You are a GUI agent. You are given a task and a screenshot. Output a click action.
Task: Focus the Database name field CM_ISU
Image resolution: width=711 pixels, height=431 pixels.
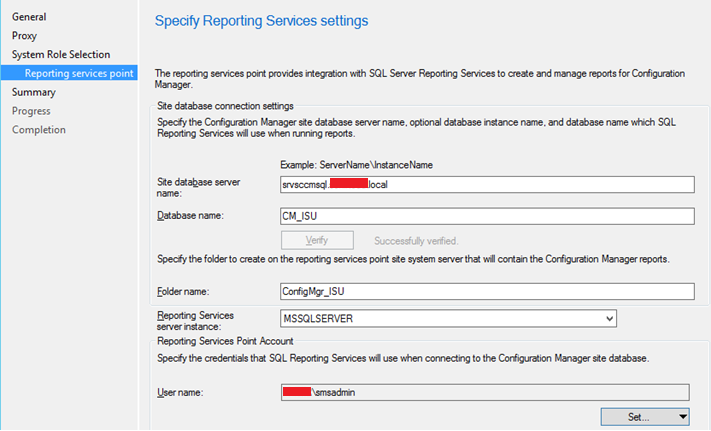pos(487,216)
